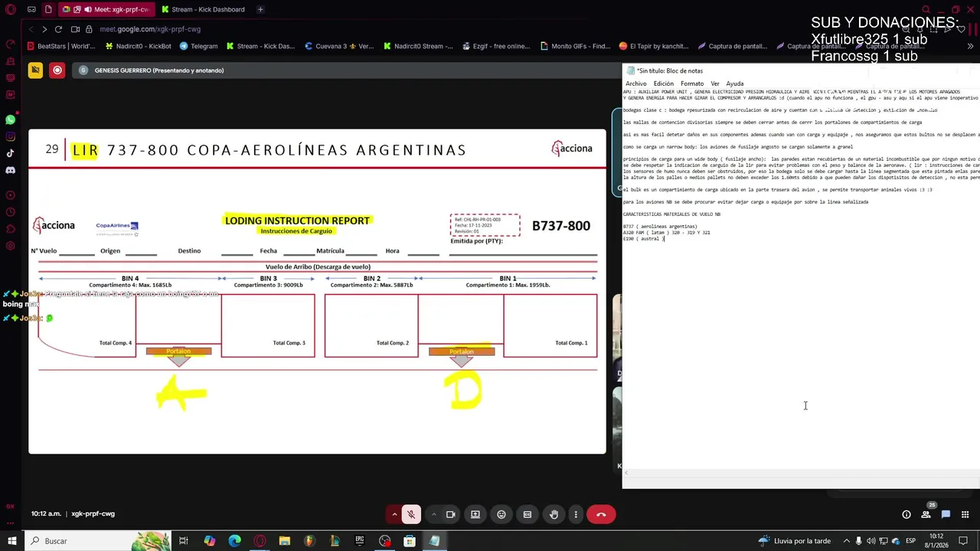
Task: Turn on the camera in Meet
Action: [x=450, y=514]
